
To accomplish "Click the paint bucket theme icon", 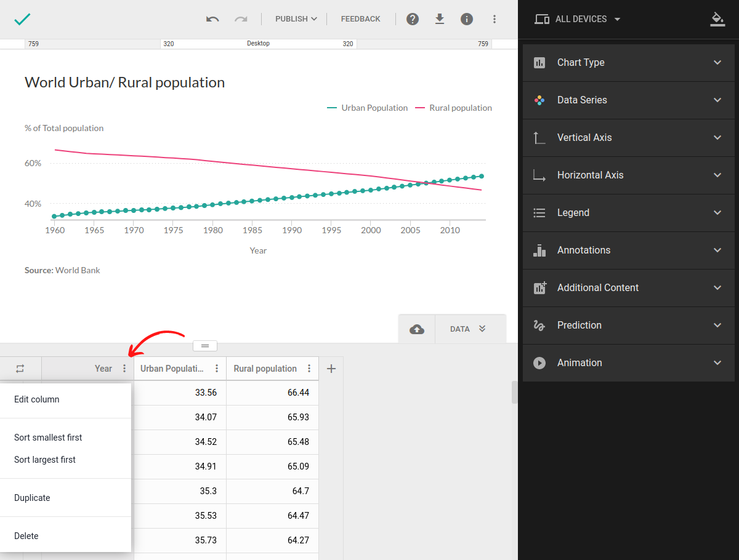I will [717, 19].
